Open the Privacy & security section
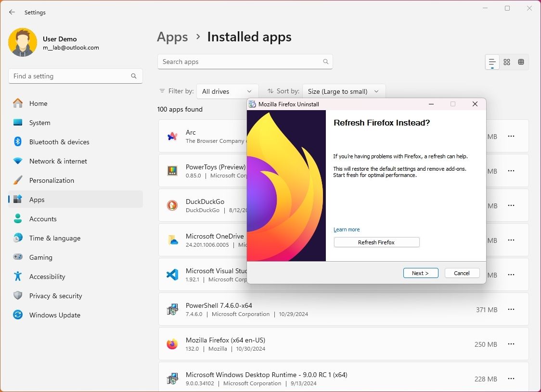 [x=54, y=296]
